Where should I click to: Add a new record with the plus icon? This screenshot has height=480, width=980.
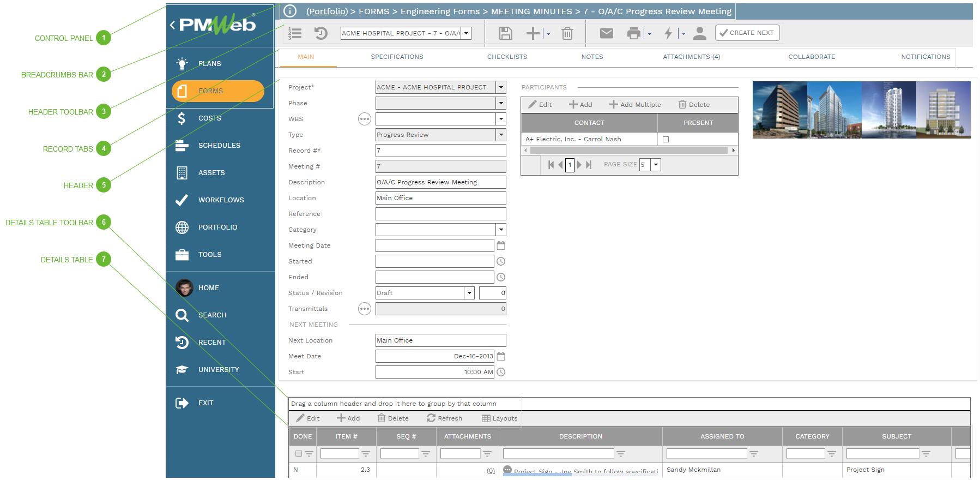click(x=533, y=33)
